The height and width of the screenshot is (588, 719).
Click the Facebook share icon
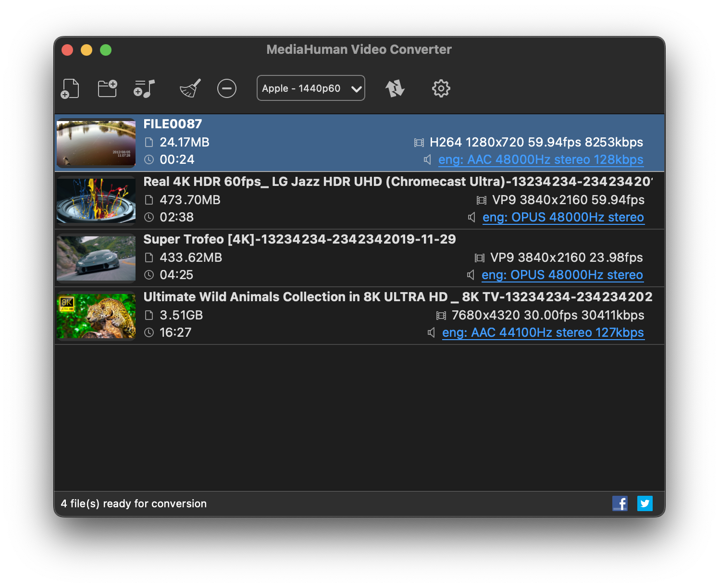(620, 503)
